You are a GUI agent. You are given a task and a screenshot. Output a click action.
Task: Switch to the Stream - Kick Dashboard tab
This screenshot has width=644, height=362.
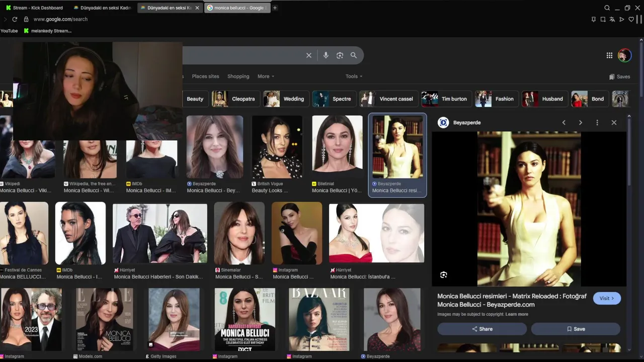click(34, 8)
